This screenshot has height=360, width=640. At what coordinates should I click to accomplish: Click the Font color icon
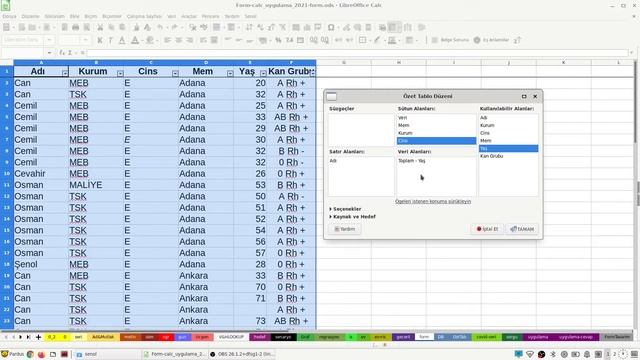pos(135,40)
